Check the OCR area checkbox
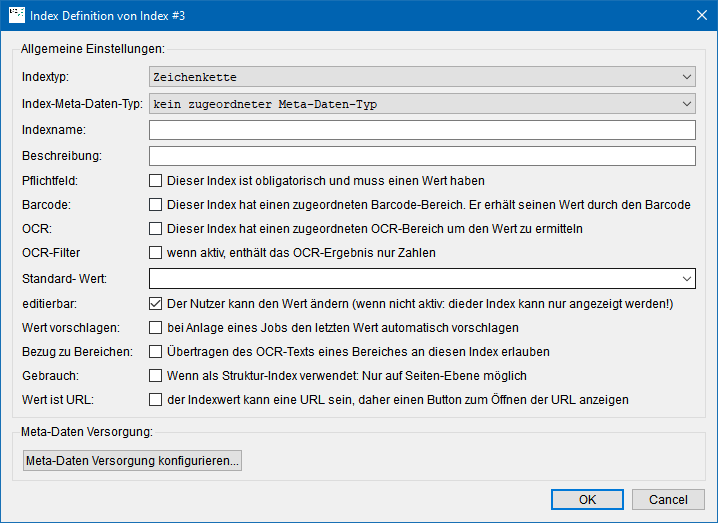Image resolution: width=718 pixels, height=523 pixels. (x=156, y=228)
